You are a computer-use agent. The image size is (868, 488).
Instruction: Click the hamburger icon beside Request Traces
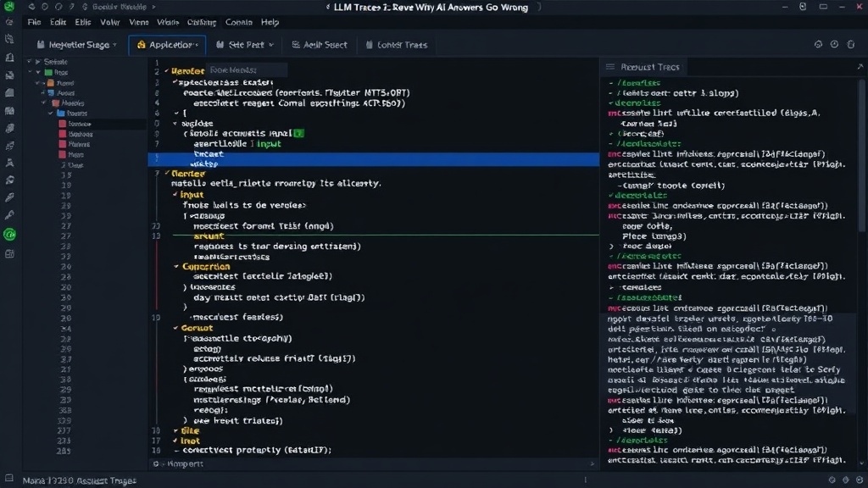(x=610, y=67)
